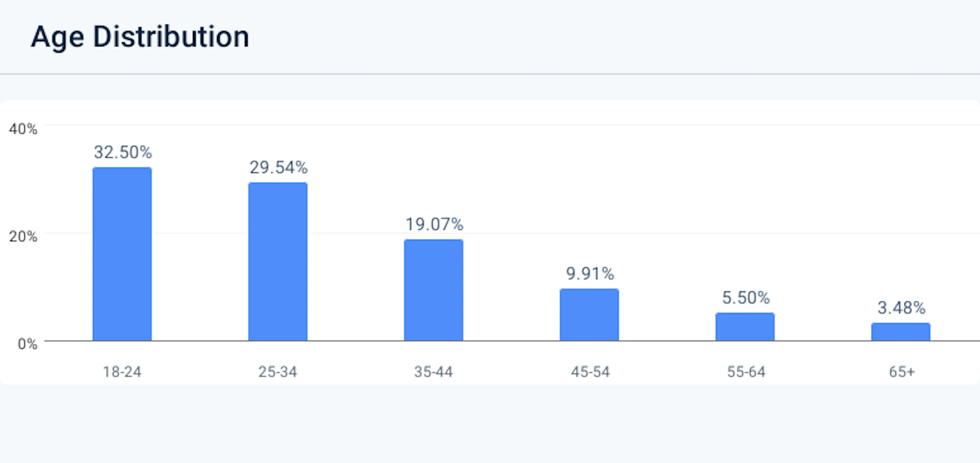Click the 25-34 age group bar
The height and width of the screenshot is (463, 980).
(278, 261)
